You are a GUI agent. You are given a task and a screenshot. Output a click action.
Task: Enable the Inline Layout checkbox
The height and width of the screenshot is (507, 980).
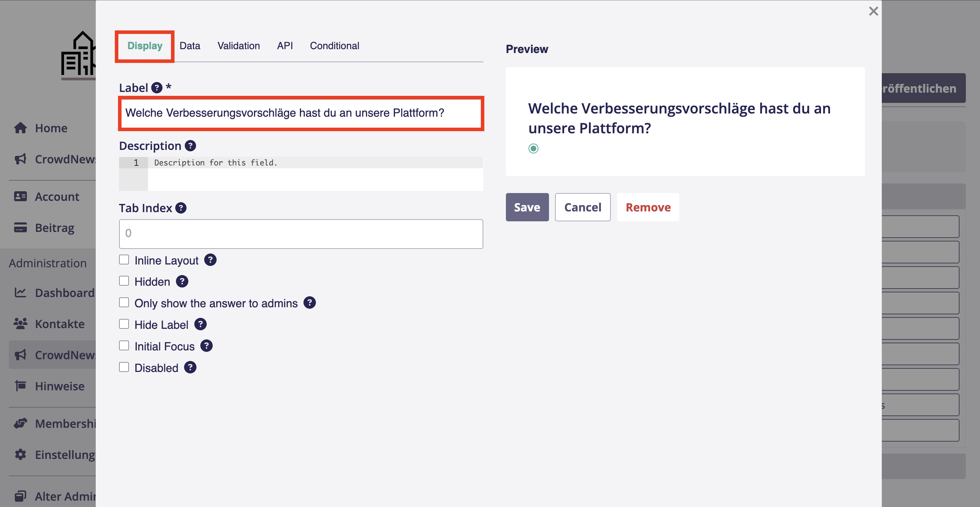(124, 260)
